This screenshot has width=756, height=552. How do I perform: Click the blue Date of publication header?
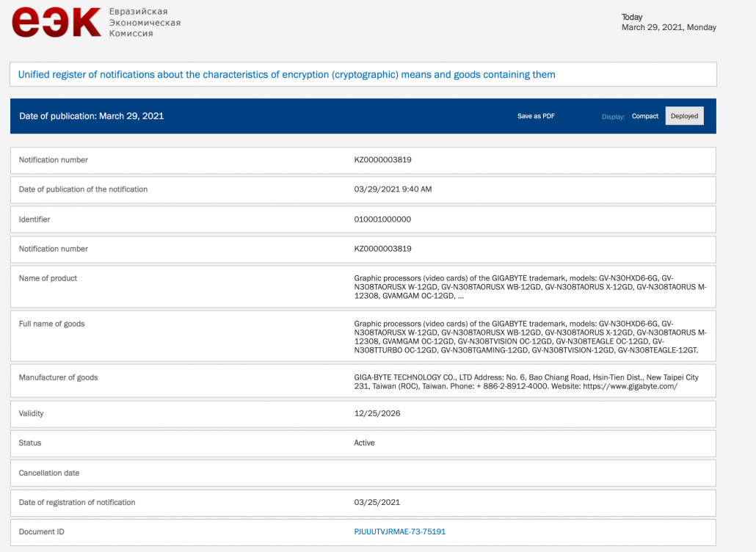click(92, 116)
